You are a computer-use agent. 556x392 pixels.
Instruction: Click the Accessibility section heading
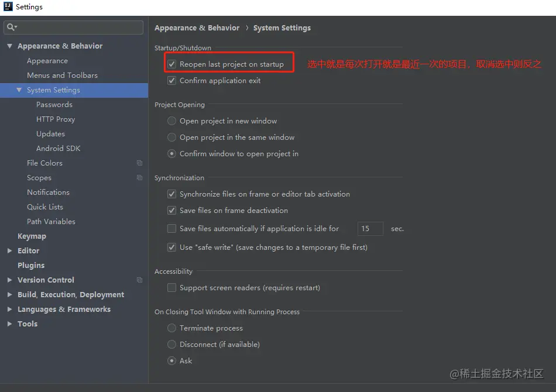(x=173, y=271)
